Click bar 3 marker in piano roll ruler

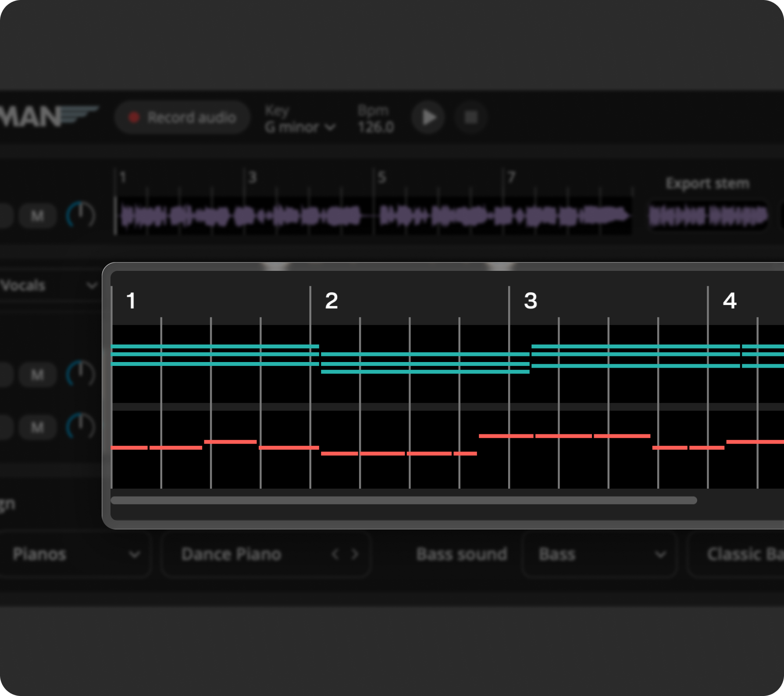(530, 301)
